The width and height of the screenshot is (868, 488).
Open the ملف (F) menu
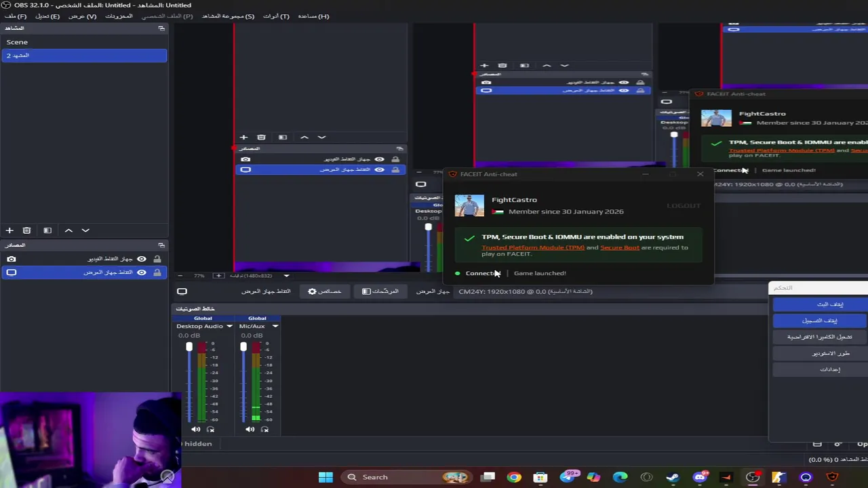click(16, 16)
